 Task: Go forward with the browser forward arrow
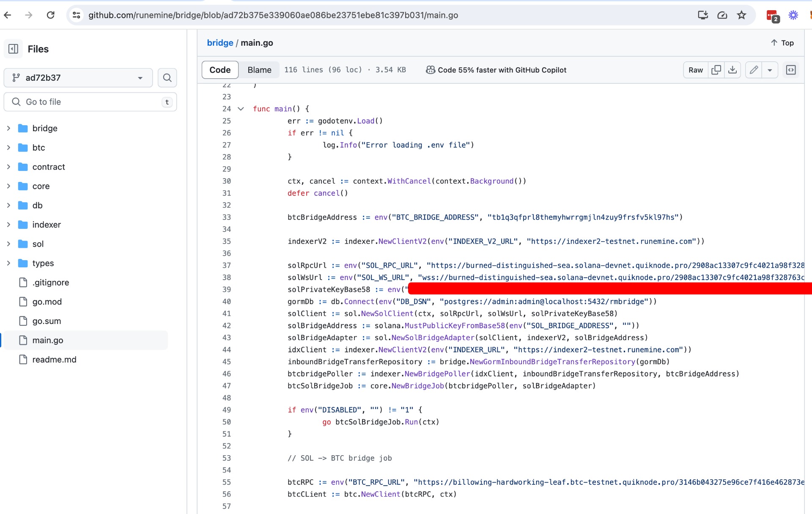[x=29, y=15]
